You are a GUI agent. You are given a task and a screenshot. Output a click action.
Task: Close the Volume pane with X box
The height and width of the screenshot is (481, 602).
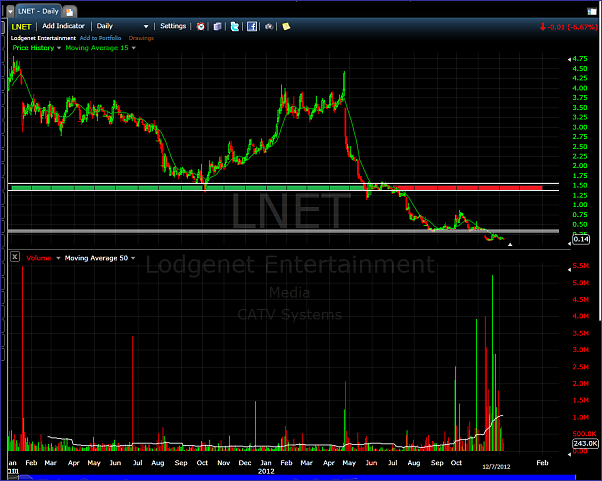[x=15, y=257]
